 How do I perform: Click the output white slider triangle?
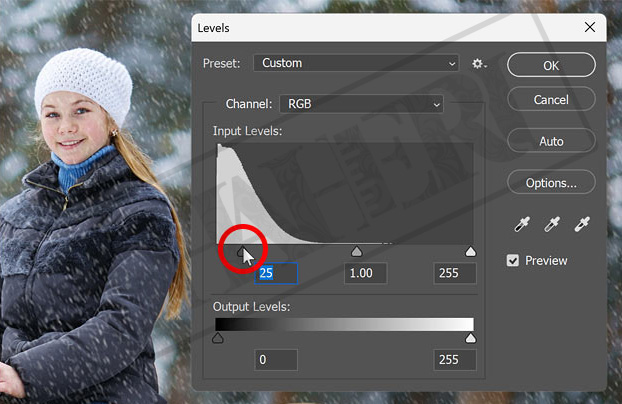(x=471, y=339)
